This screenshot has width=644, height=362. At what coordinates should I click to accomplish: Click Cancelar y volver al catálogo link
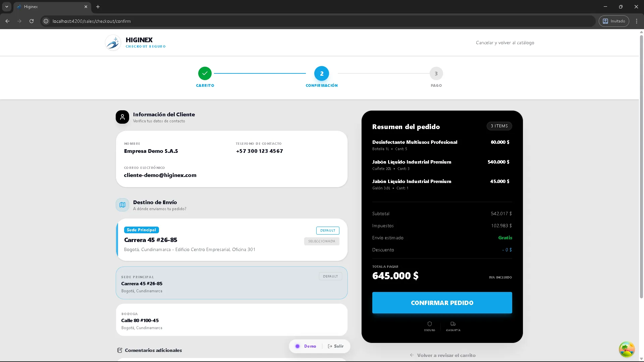[x=505, y=43]
